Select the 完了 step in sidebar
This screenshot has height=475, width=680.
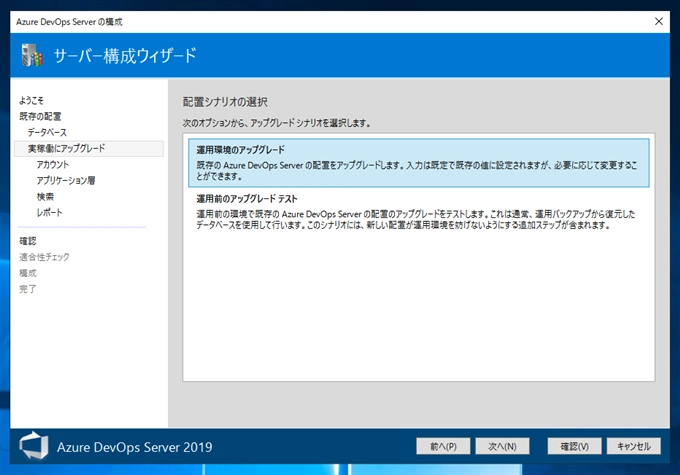click(x=28, y=289)
